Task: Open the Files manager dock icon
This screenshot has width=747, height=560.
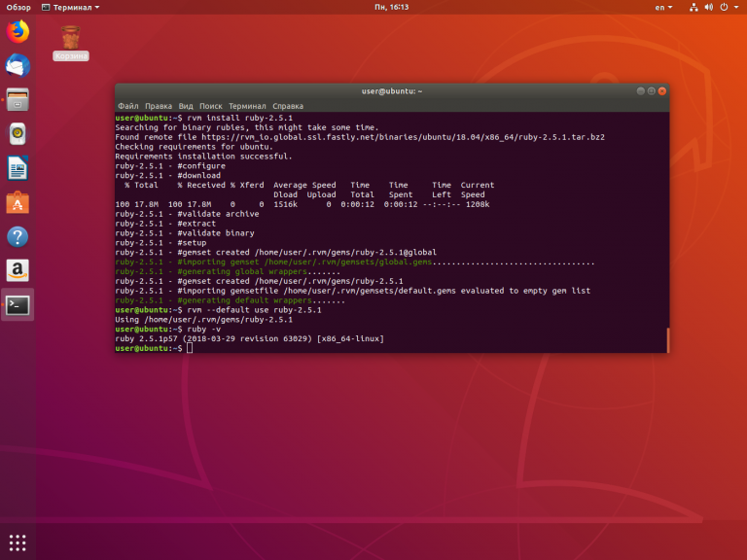Action: click(18, 100)
